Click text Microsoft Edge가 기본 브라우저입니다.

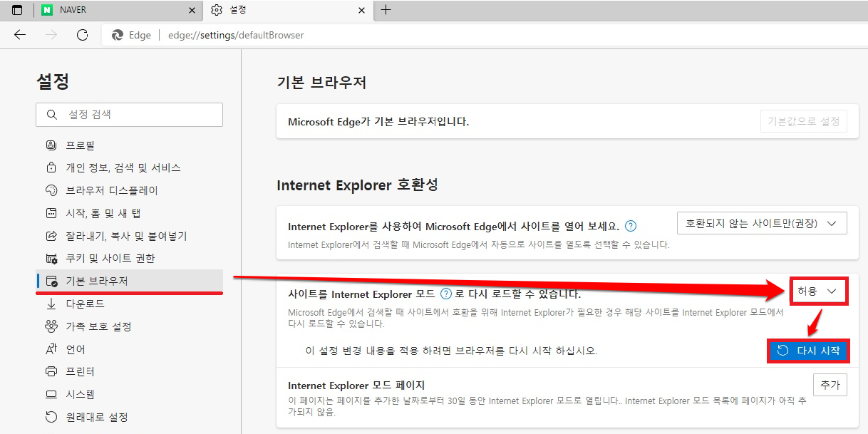click(x=378, y=122)
